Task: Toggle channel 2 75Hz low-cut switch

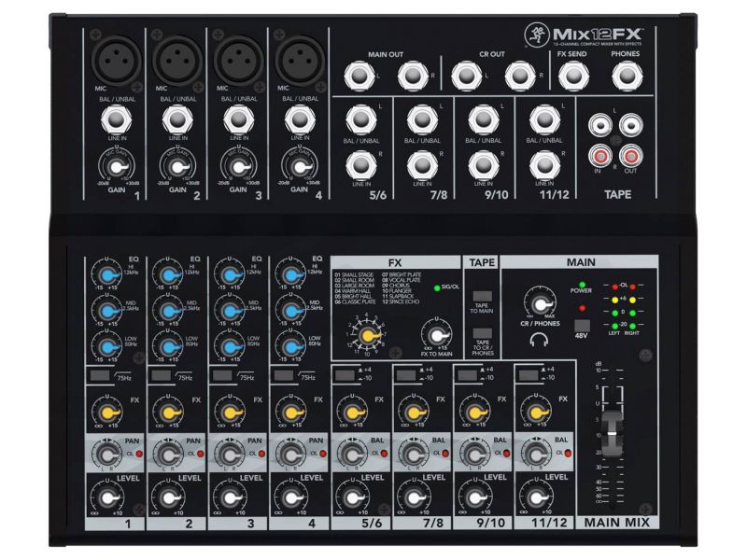Action: [x=161, y=375]
